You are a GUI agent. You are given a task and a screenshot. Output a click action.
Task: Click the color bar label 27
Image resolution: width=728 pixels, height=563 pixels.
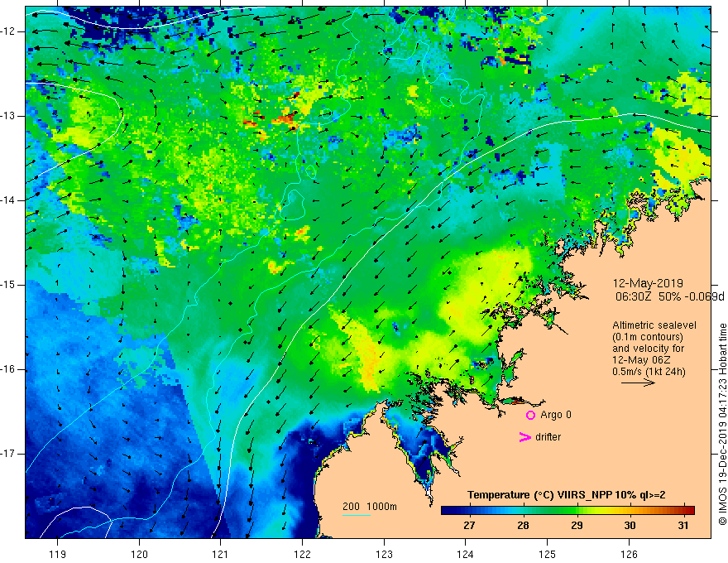click(x=469, y=526)
